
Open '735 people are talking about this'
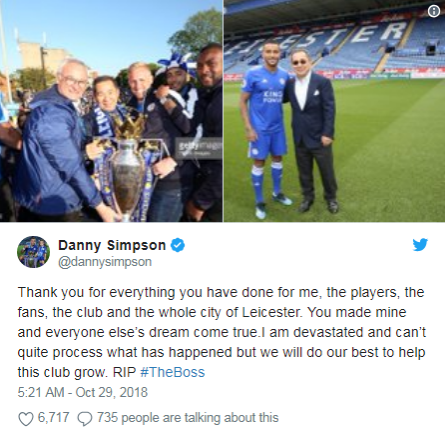pos(188,418)
